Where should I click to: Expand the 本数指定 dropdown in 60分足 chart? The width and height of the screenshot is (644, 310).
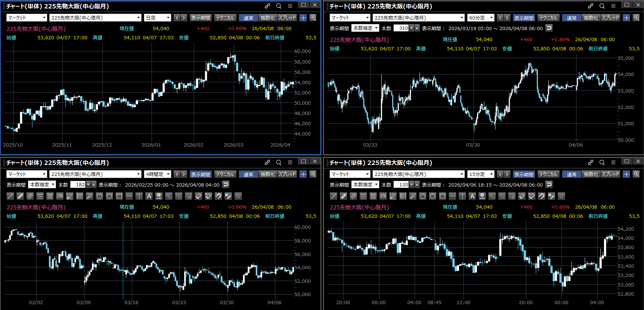pos(365,28)
